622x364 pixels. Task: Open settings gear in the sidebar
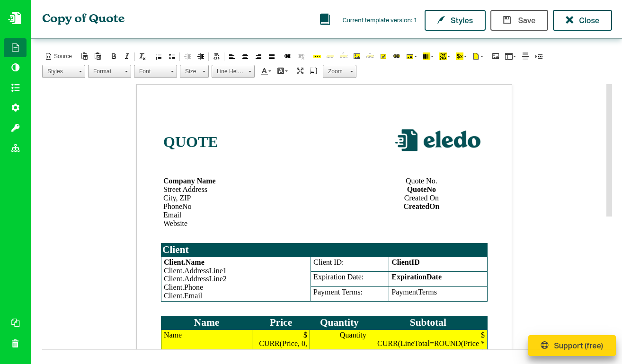coord(15,108)
